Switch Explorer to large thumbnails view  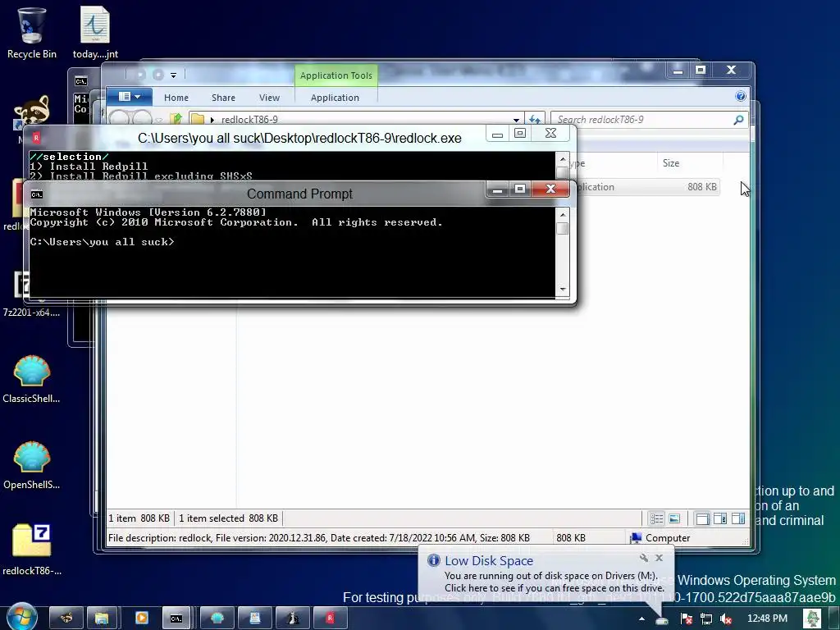pyautogui.click(x=674, y=518)
